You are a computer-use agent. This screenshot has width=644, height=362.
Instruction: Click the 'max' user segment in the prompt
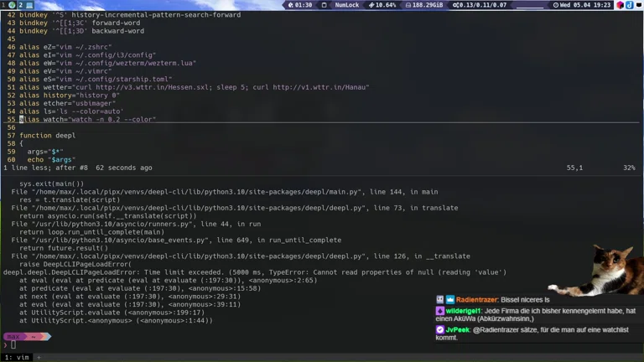click(x=13, y=336)
